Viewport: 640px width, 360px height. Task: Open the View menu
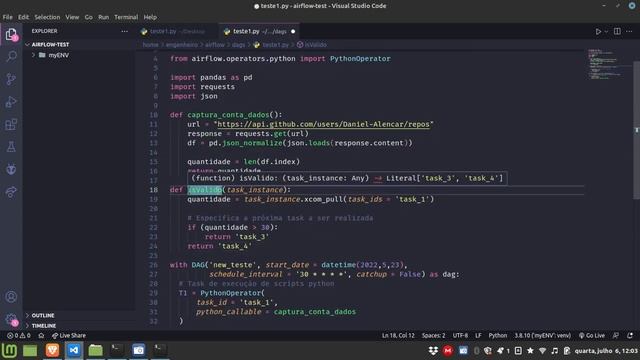click(72, 17)
